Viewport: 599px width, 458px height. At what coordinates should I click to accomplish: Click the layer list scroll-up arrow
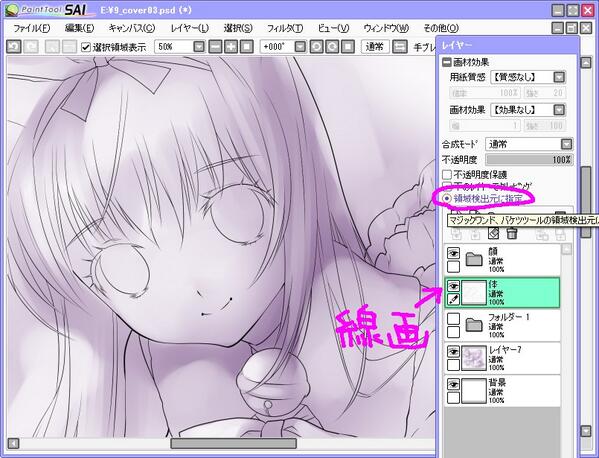(567, 249)
